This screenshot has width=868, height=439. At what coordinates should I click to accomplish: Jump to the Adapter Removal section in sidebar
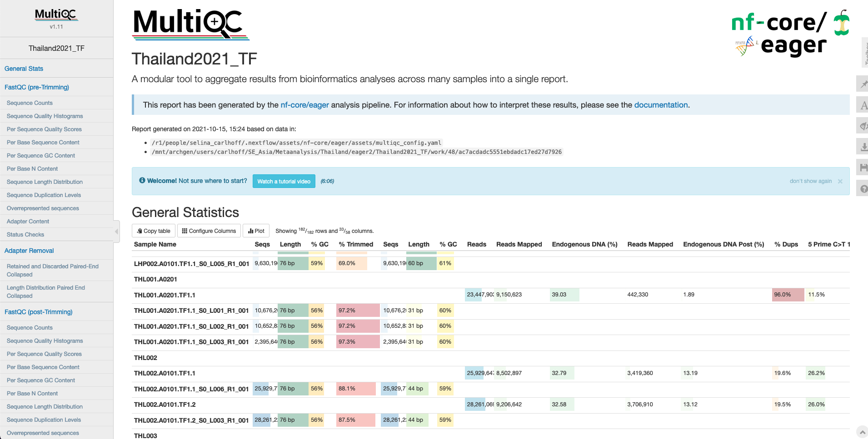29,251
